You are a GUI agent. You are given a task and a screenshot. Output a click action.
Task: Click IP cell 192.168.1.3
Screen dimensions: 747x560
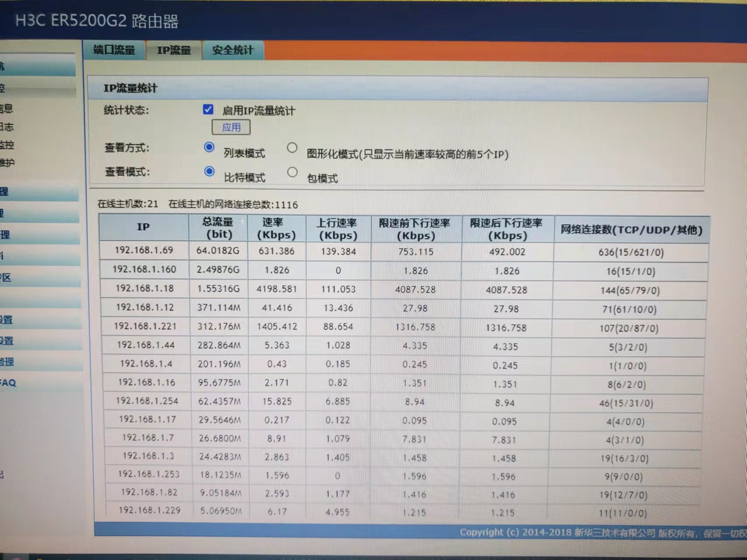click(x=148, y=456)
